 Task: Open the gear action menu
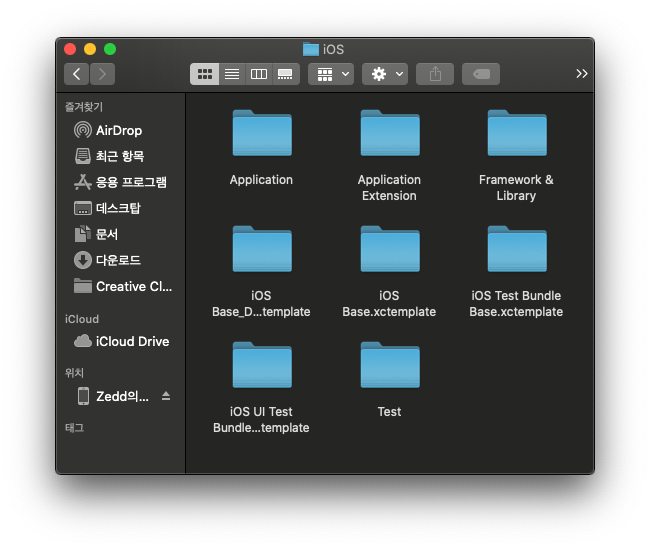pos(385,74)
